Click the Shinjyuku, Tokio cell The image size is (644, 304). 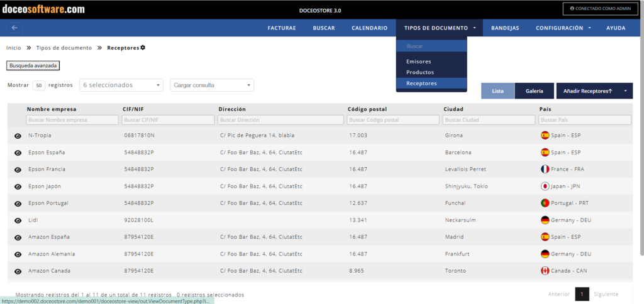tap(467, 187)
